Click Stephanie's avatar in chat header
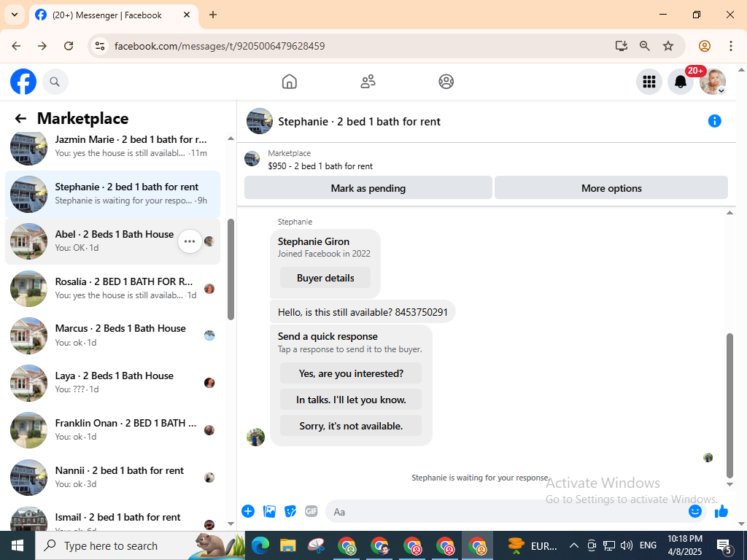 (x=260, y=121)
